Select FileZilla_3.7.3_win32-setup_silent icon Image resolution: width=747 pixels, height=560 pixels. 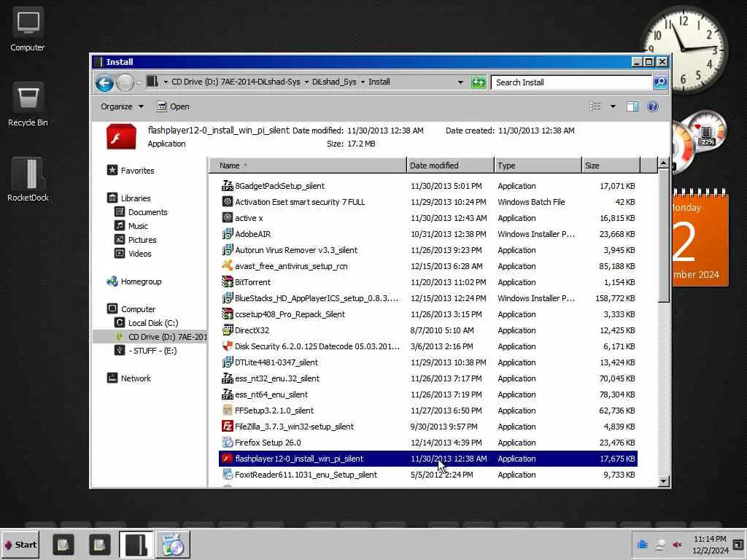[x=228, y=426]
